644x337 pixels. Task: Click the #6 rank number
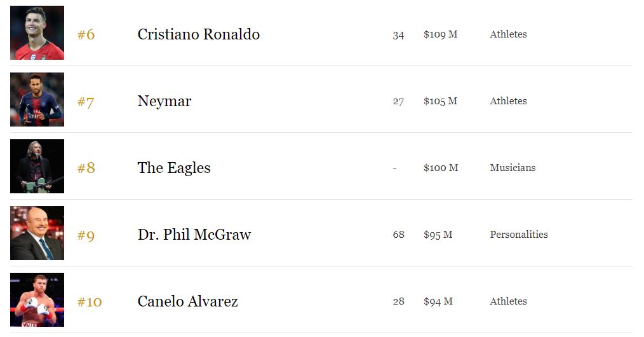click(86, 34)
